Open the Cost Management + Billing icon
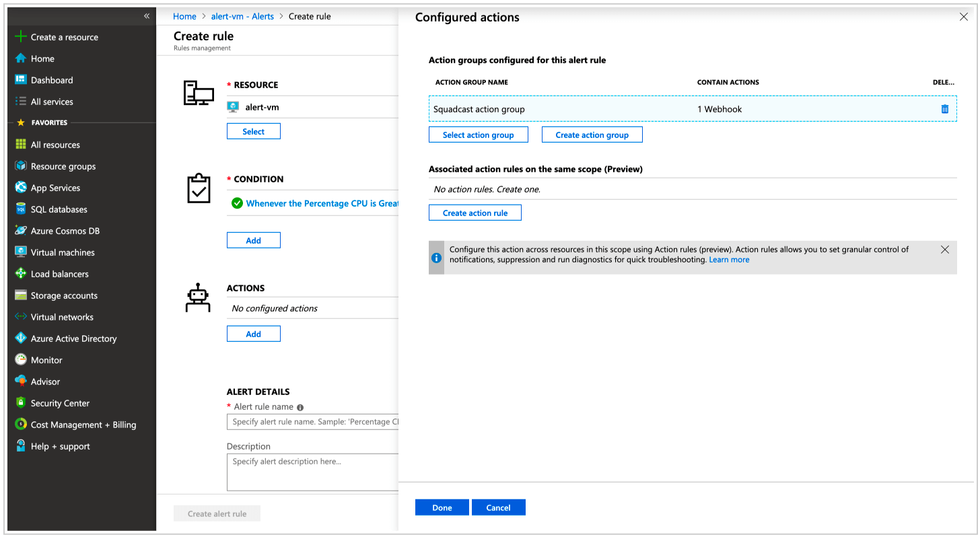The width and height of the screenshot is (980, 537). (20, 425)
